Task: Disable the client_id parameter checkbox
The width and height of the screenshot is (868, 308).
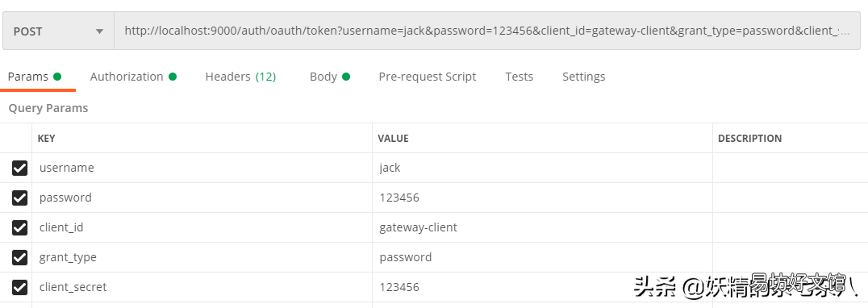Action: point(19,228)
